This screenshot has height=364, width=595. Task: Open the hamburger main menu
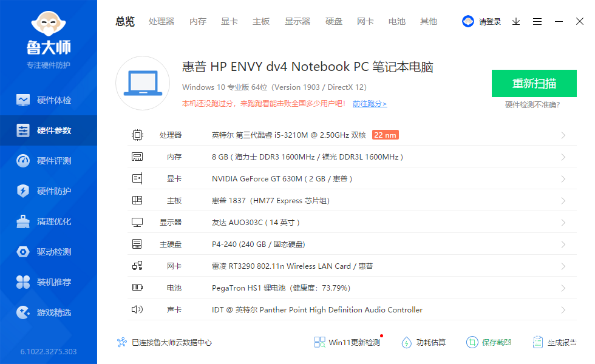click(x=537, y=22)
